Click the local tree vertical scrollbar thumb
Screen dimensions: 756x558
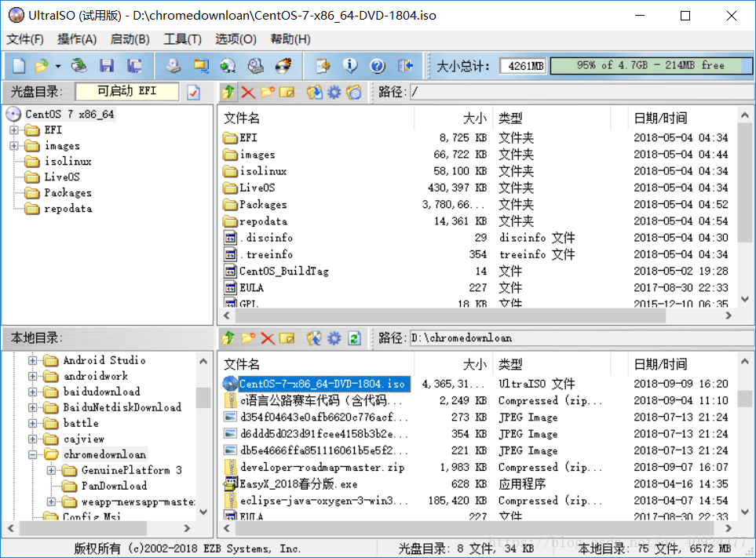tap(203, 398)
